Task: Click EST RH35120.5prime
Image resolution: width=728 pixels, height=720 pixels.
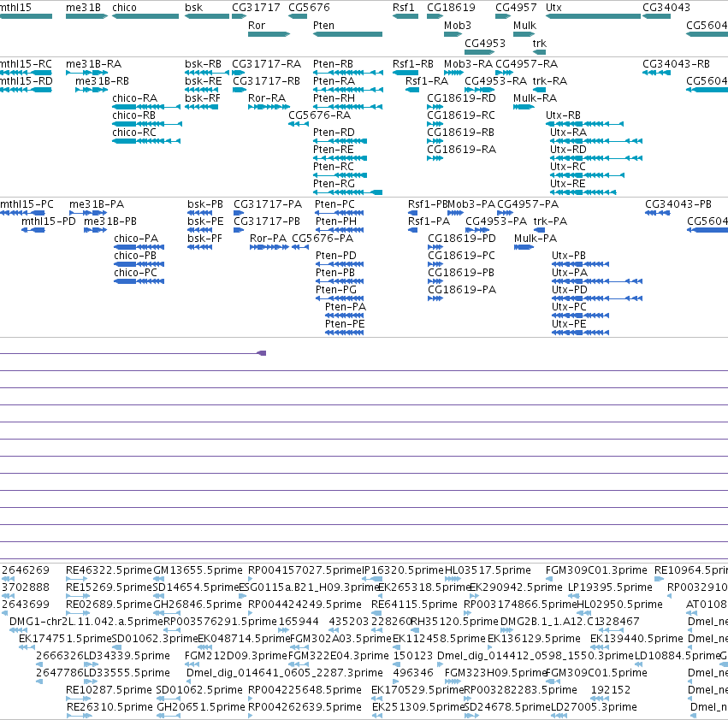Action: click(x=454, y=621)
